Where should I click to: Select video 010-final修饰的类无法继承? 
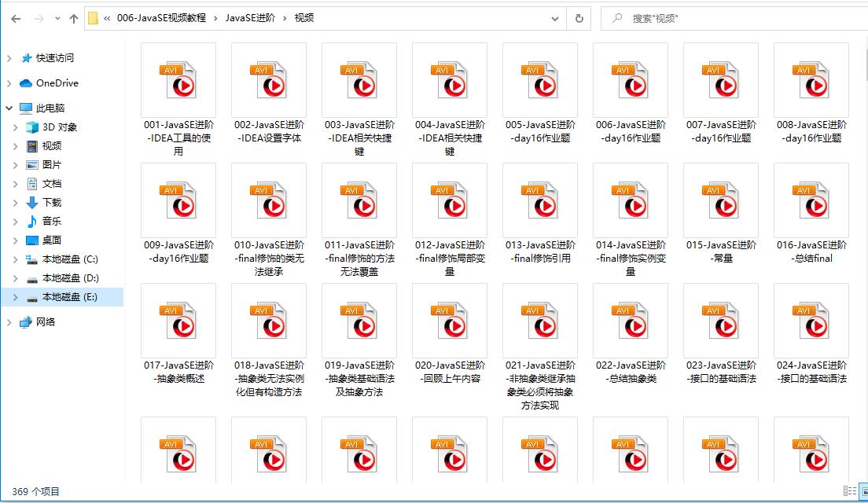(269, 220)
